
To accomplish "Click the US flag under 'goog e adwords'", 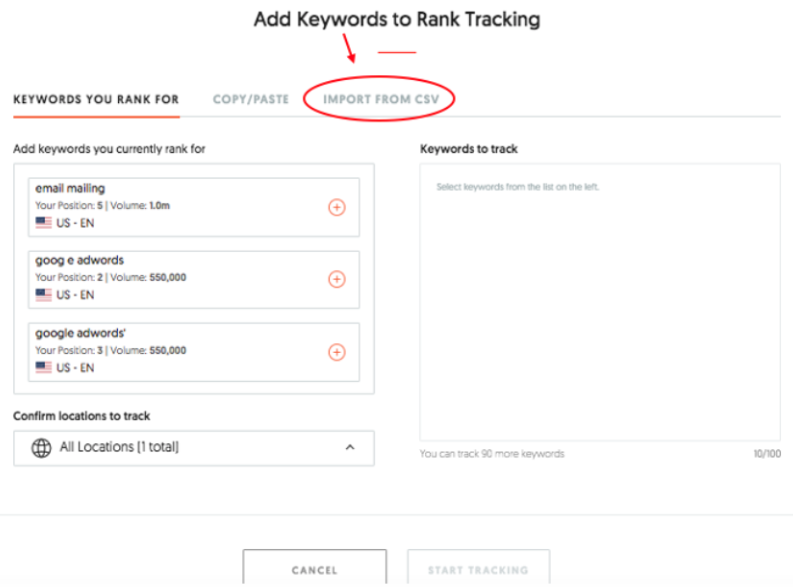I will tap(43, 295).
